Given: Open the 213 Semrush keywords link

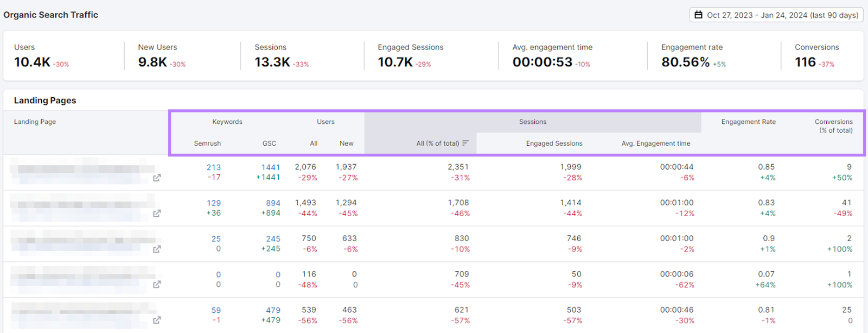Looking at the screenshot, I should point(214,167).
